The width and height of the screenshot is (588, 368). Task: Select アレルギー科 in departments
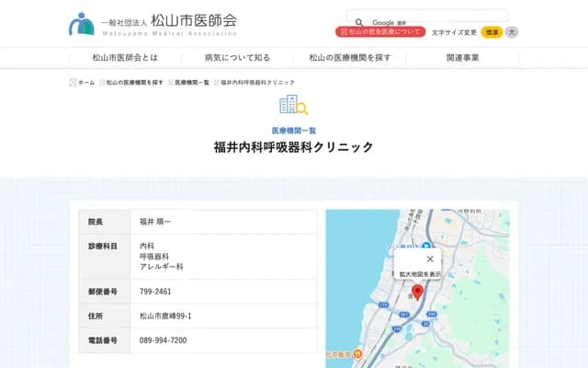162,267
